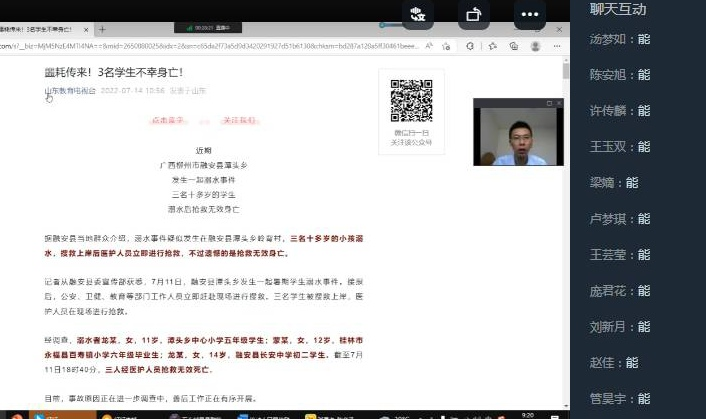Click the QR code image on the article
706x419 pixels.
[411, 101]
